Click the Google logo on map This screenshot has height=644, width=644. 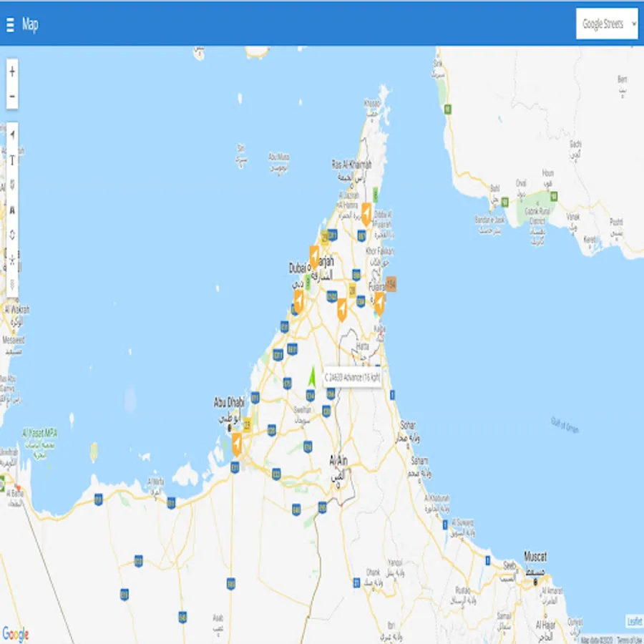(x=16, y=634)
